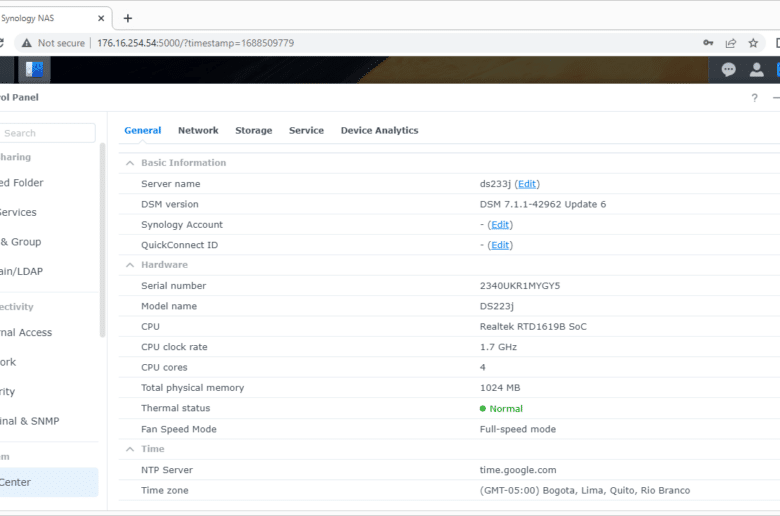Screen dimensions: 780x516
Task: Open a new browser tab
Action: (128, 18)
